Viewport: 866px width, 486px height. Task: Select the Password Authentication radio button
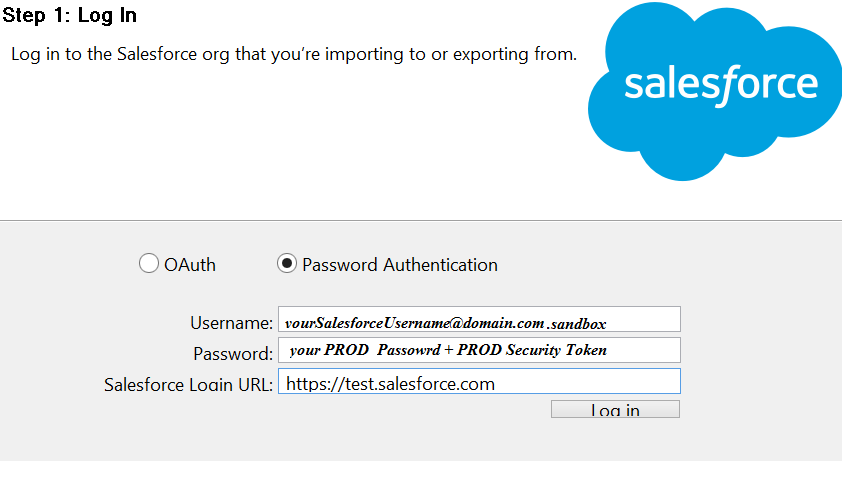click(x=287, y=263)
